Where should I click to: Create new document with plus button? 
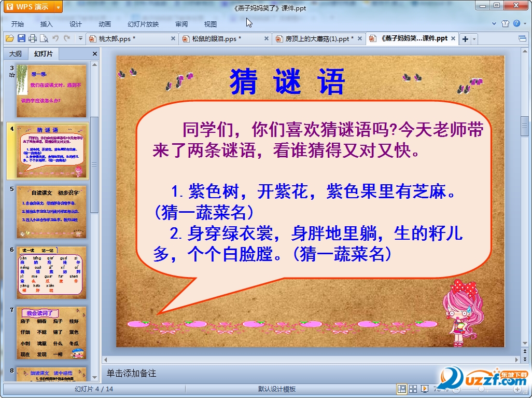[466, 39]
